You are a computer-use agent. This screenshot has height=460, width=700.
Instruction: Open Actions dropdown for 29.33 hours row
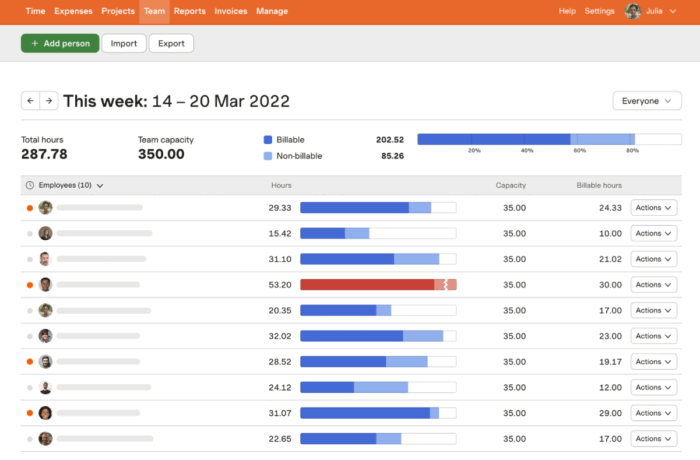click(653, 208)
